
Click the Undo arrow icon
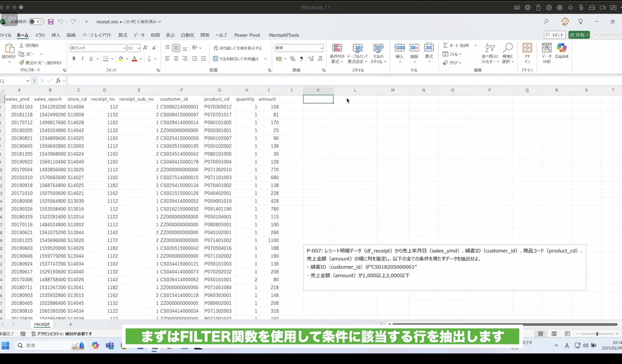60,22
